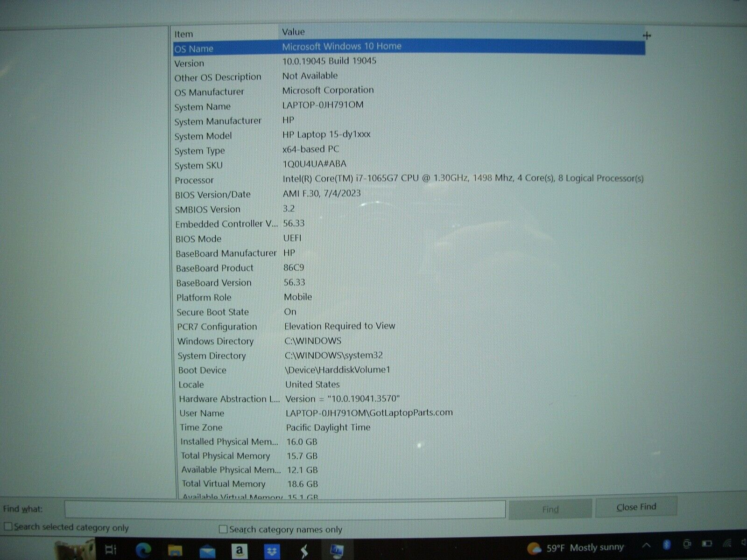Select the System Manufacturer row
The height and width of the screenshot is (560, 747).
click(x=409, y=121)
